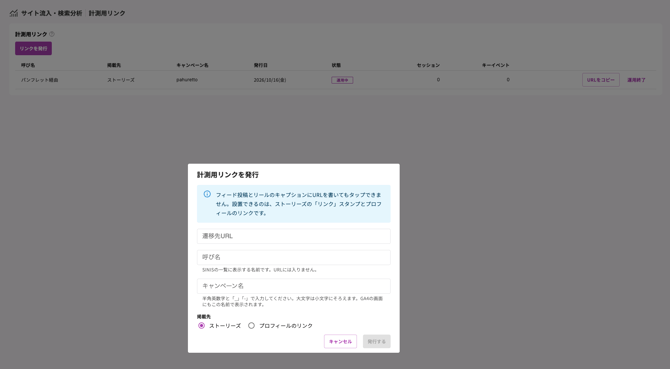
Task: Click the 2026/10/16(金) date cell
Action: [x=270, y=80]
